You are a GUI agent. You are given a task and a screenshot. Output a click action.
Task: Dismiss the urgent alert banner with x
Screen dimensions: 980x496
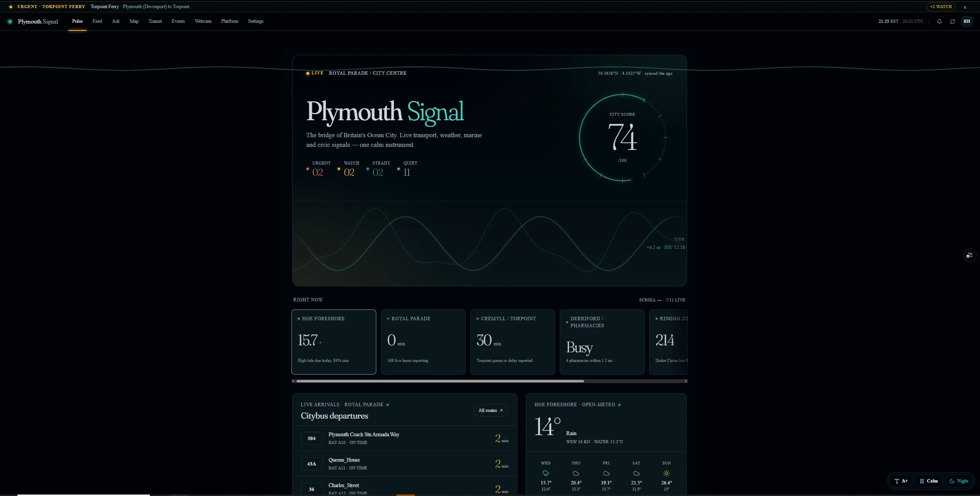click(965, 7)
